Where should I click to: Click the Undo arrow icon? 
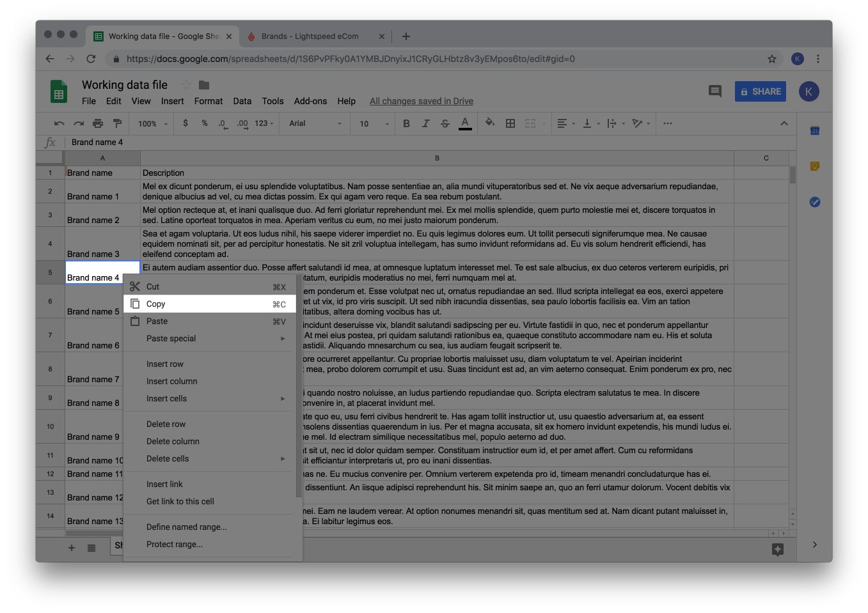(x=59, y=123)
